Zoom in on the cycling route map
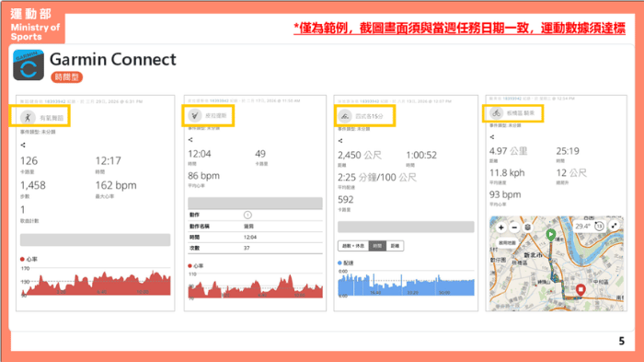The image size is (644, 362). point(501,228)
